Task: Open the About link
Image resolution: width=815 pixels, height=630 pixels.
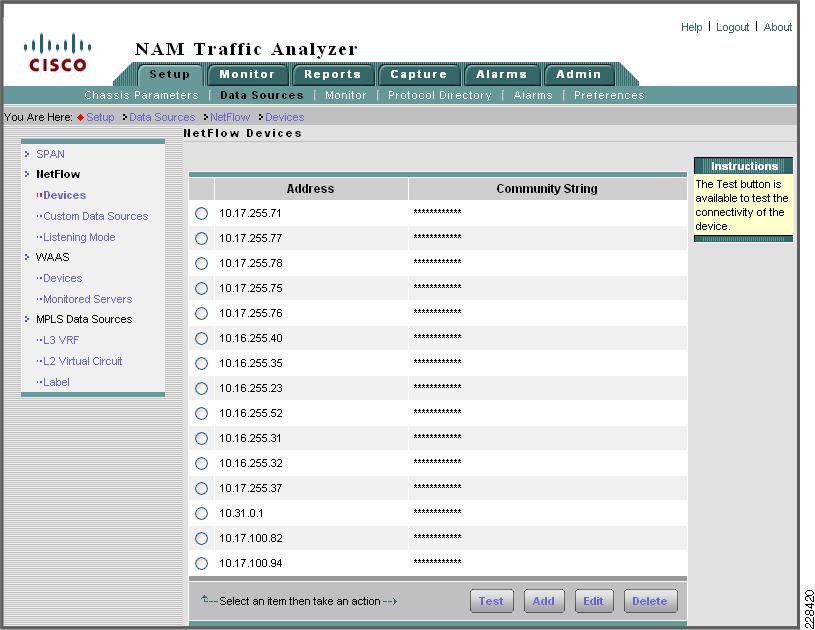Action: coord(778,27)
